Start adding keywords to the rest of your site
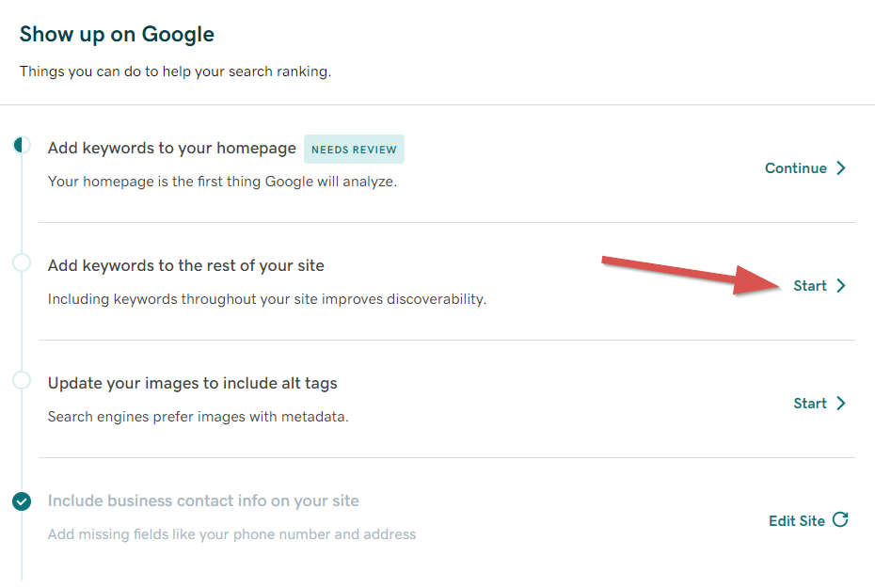875x588 pixels. click(x=810, y=286)
